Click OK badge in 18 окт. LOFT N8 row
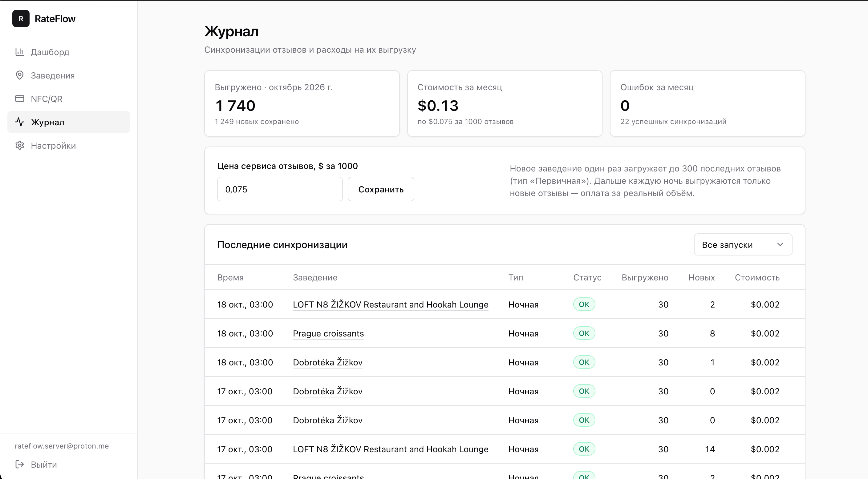 pos(584,304)
